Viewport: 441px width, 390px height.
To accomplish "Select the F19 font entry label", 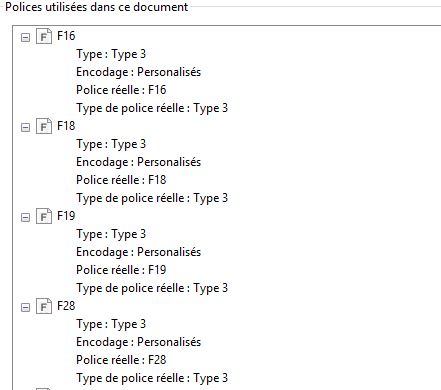I will tap(66, 216).
